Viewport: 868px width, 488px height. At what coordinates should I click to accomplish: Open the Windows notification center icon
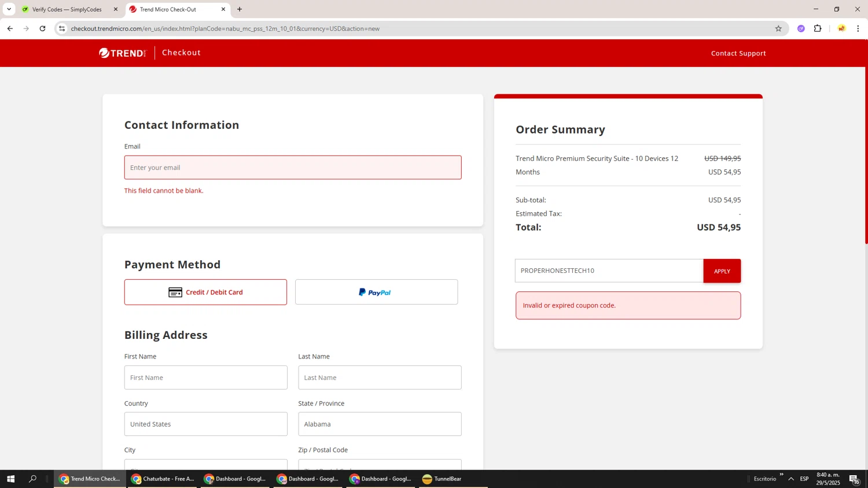[x=855, y=479]
